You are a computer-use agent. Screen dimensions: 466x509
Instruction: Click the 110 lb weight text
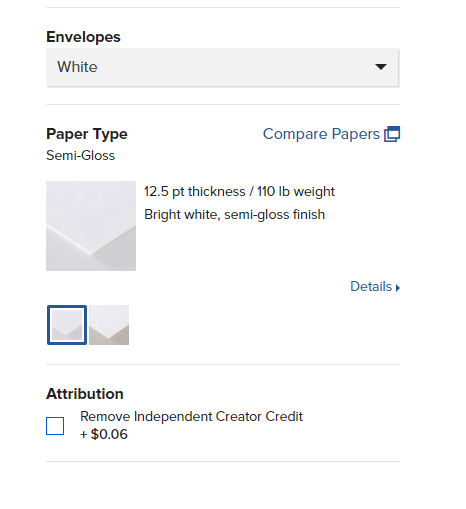pyautogui.click(x=296, y=192)
